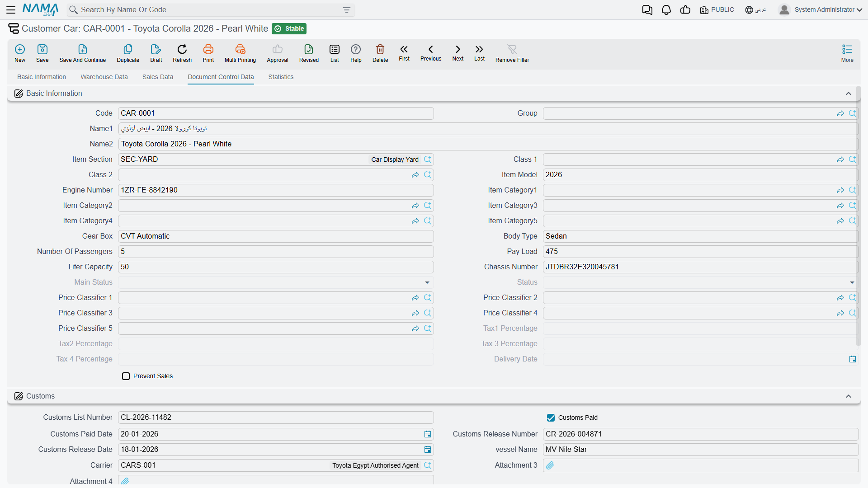
Task: Print the customer car document
Action: pos(208,53)
